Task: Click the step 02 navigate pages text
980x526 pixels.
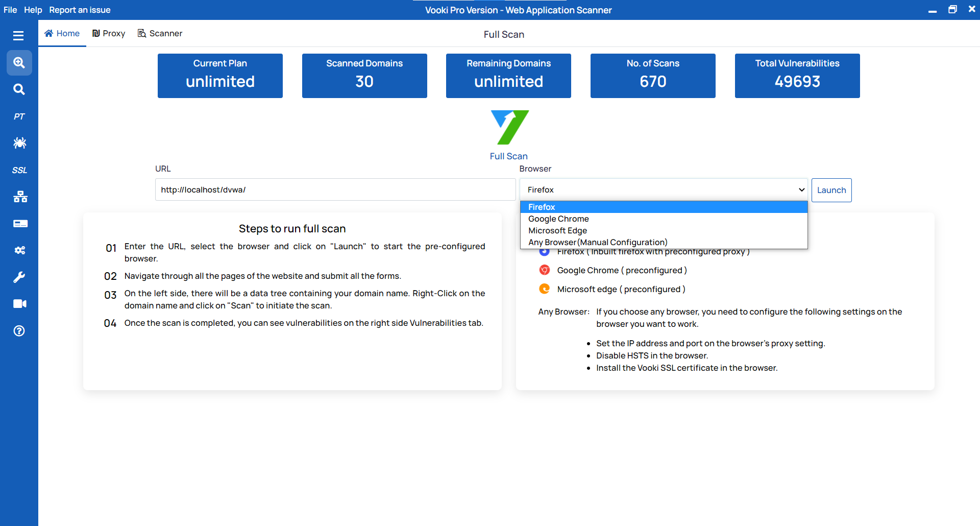Action: point(262,276)
